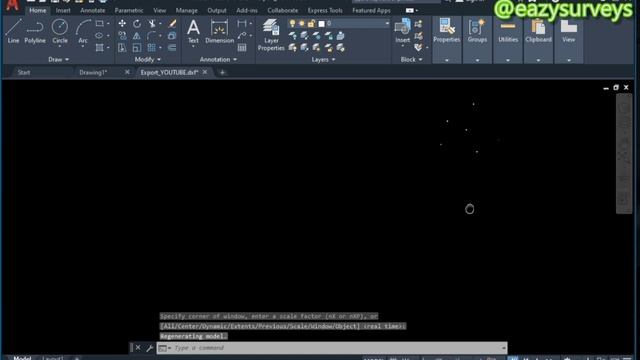Open the Utilities panel flyout
Image resolution: width=640 pixels, height=360 pixels.
[508, 60]
